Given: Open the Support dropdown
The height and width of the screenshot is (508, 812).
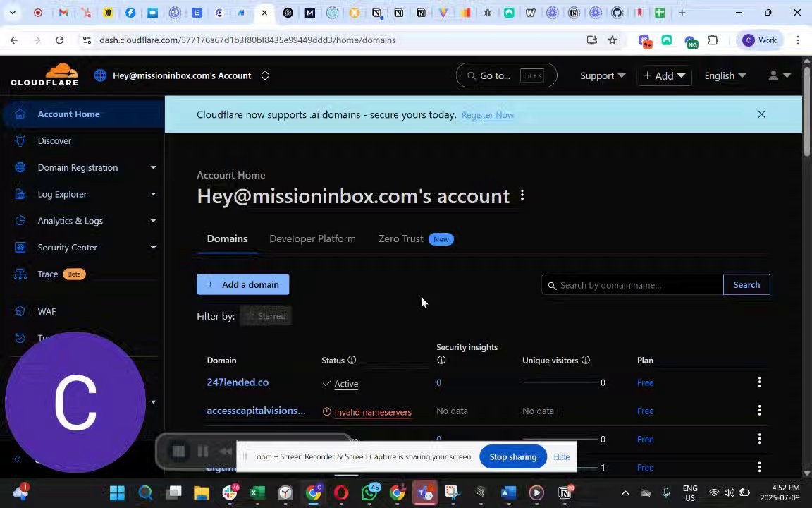Looking at the screenshot, I should coord(602,75).
